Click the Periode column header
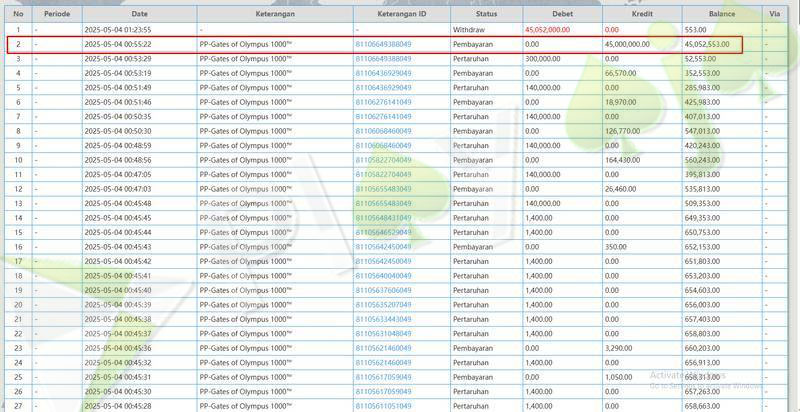 (55, 15)
